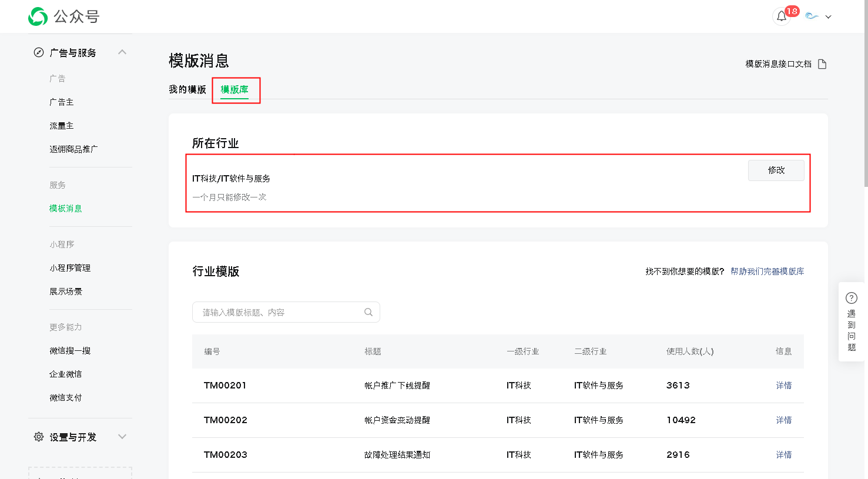Collapse the 广告与服务 section
868x479 pixels.
[122, 52]
